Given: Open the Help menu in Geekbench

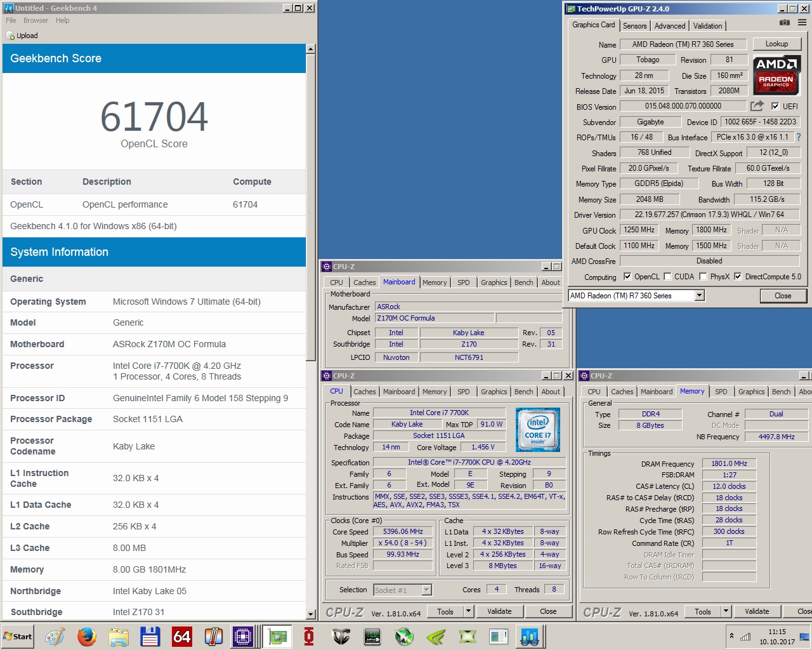Looking at the screenshot, I should tap(62, 20).
